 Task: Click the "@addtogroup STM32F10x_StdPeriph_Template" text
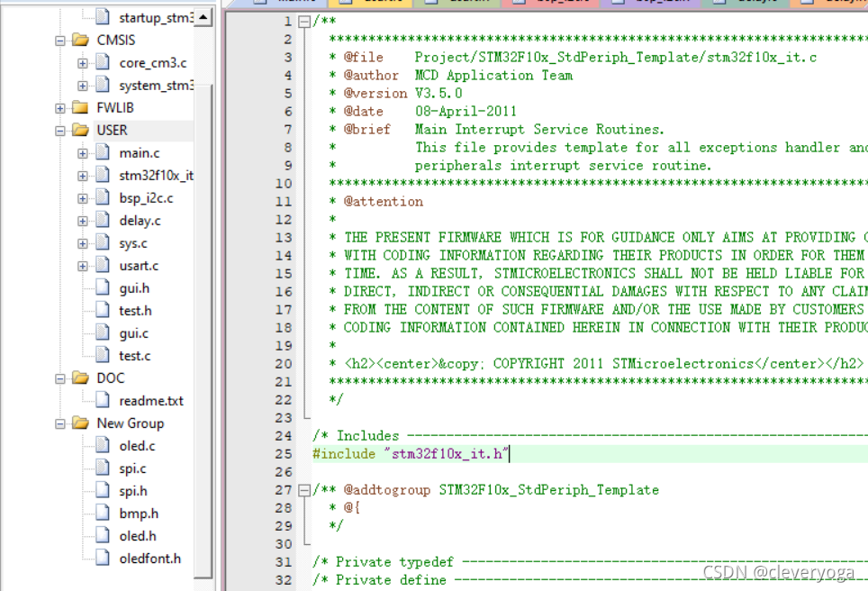pyautogui.click(x=501, y=490)
